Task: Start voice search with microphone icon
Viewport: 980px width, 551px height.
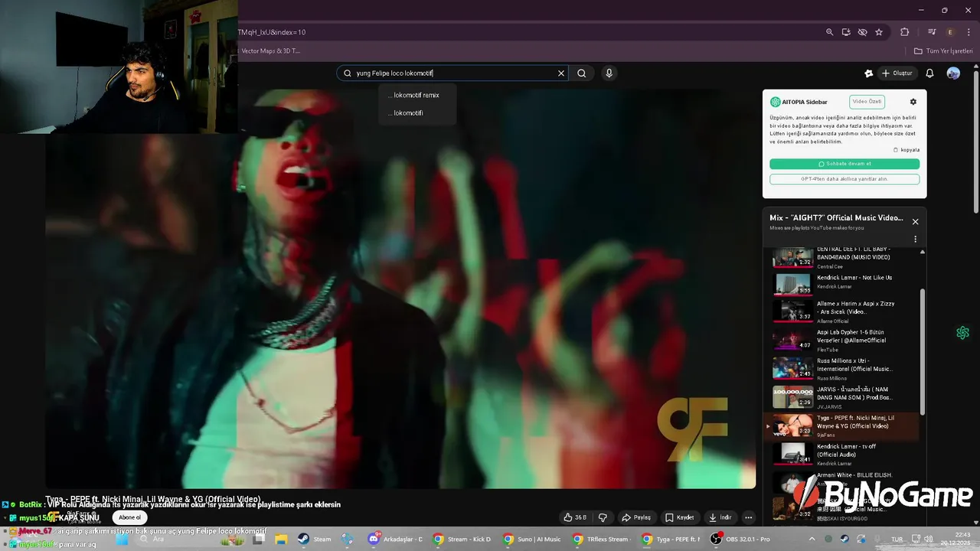Action: tap(609, 73)
